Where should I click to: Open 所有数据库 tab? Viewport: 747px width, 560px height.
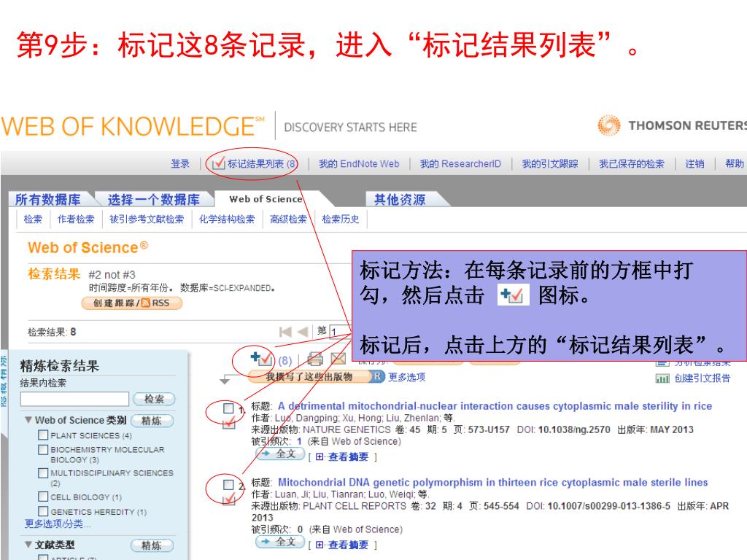point(47,200)
